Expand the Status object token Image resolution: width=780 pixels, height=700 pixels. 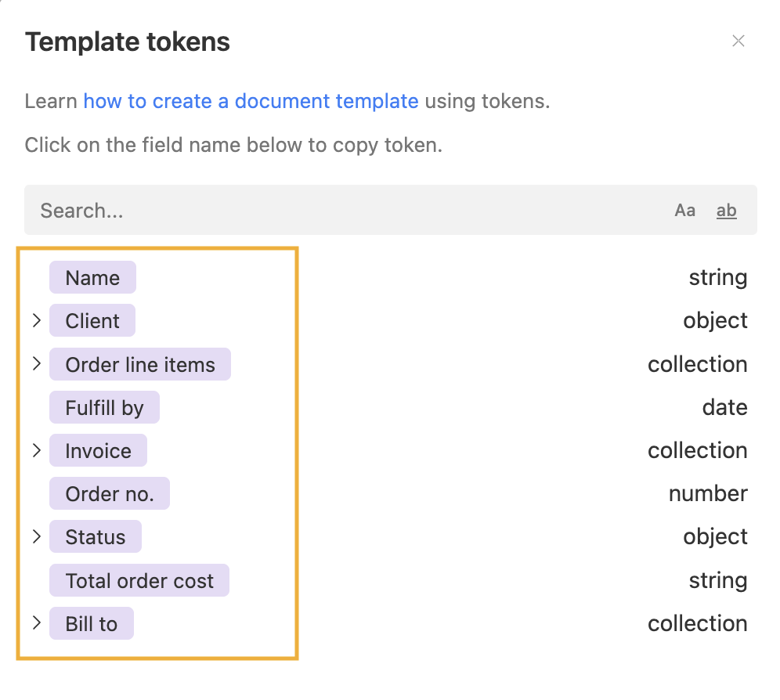point(36,536)
